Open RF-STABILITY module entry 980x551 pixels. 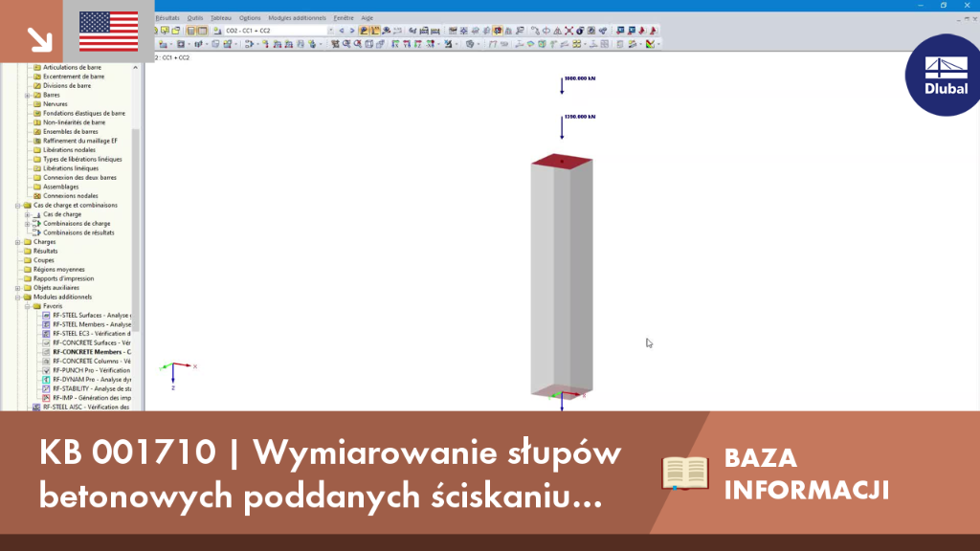tap(92, 388)
